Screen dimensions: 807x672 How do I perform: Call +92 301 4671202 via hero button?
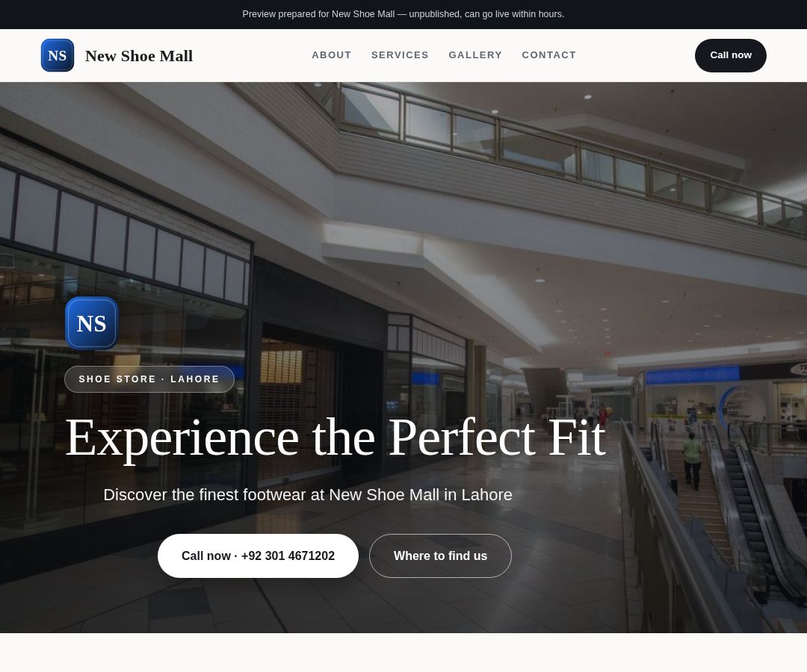[258, 556]
